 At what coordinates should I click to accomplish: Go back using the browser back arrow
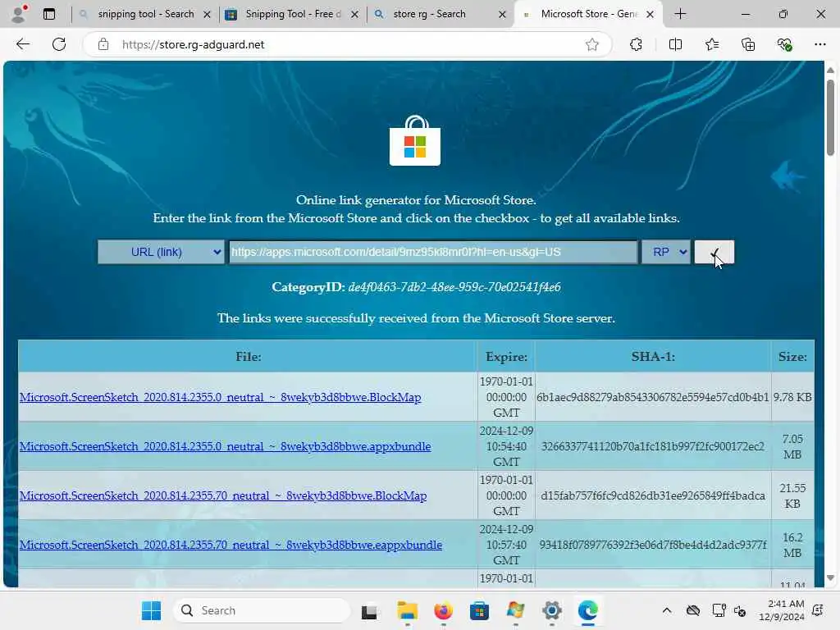coord(23,44)
